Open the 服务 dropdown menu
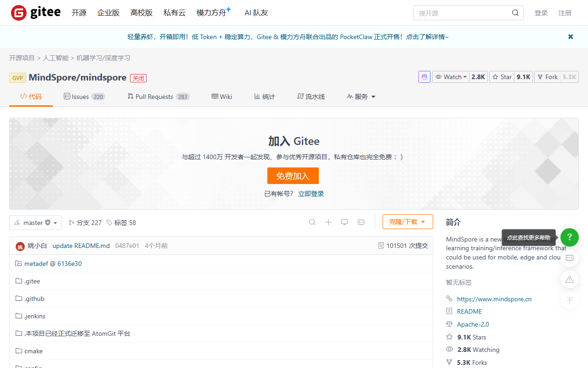Screen dimensions: 588x368 (361, 97)
